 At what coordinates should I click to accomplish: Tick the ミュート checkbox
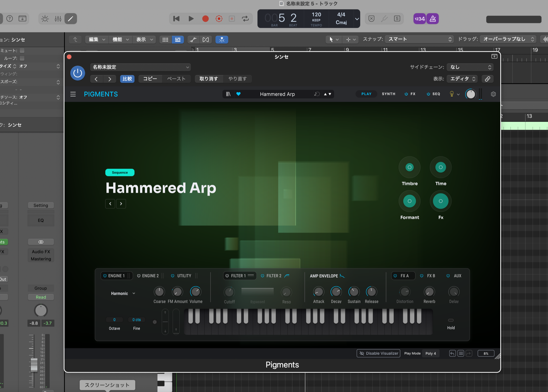[x=22, y=50]
